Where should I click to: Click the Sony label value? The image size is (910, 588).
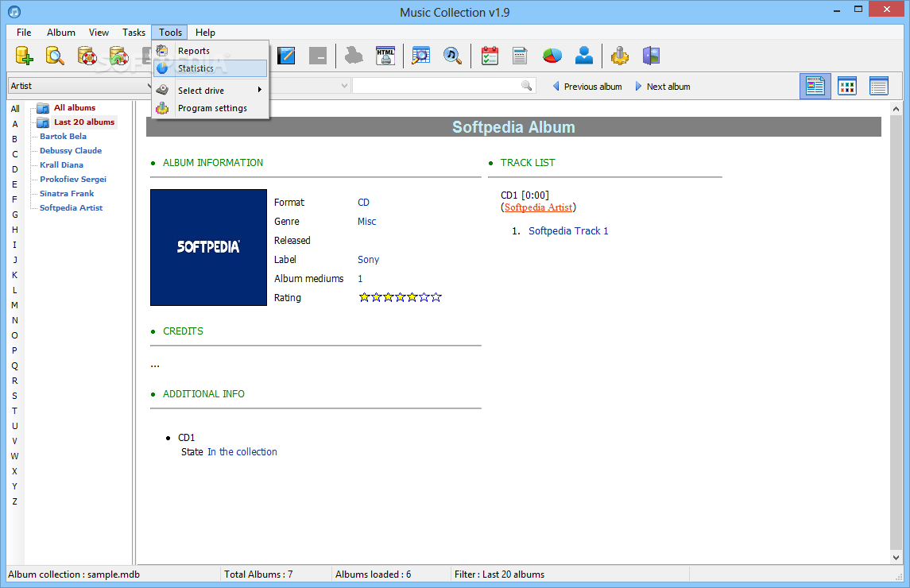[x=368, y=260]
